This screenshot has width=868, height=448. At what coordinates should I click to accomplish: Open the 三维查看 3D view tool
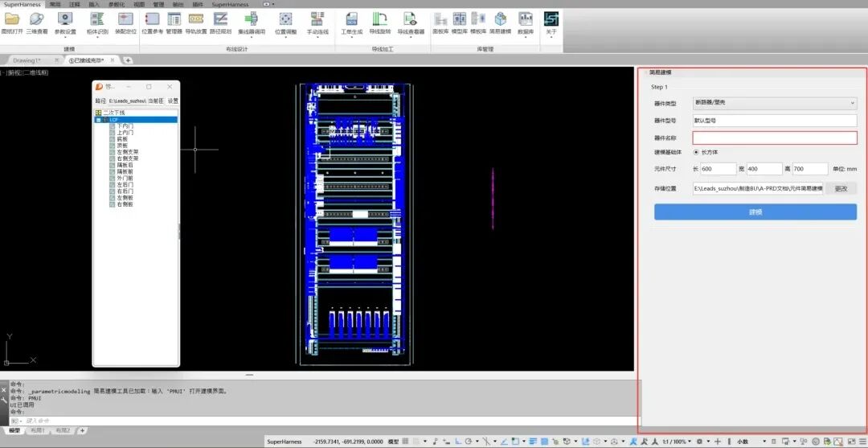coord(37,19)
